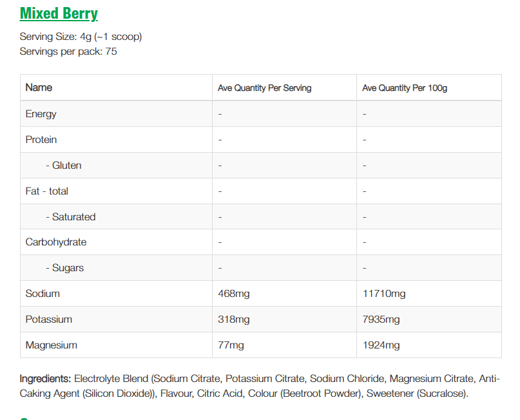Click the Fat - total row label
The height and width of the screenshot is (420, 520).
click(x=47, y=191)
